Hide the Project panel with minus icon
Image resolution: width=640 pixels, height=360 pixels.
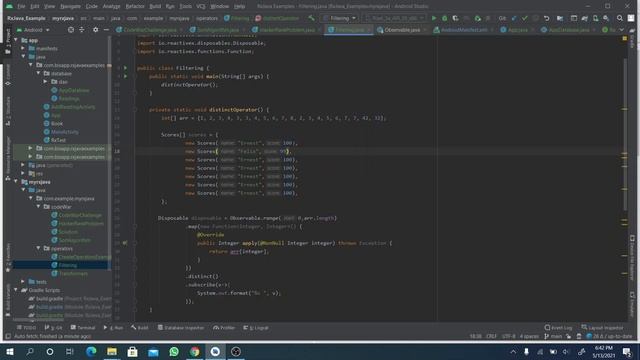point(106,30)
